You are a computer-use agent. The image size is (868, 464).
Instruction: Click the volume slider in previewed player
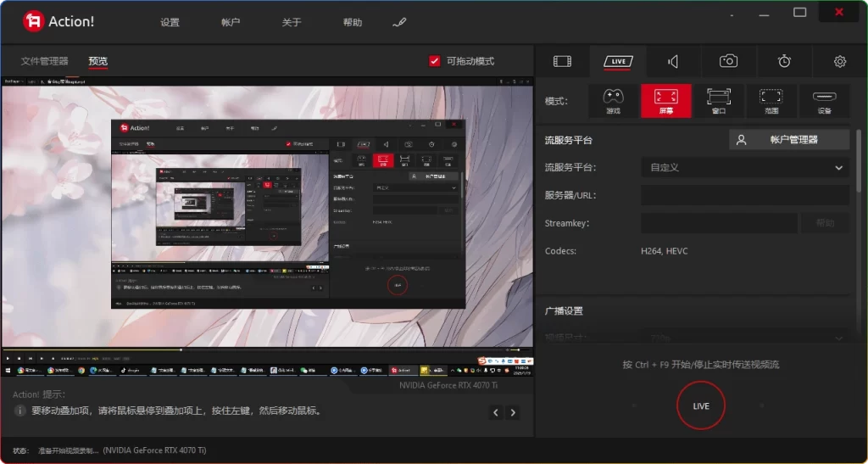tap(520, 350)
